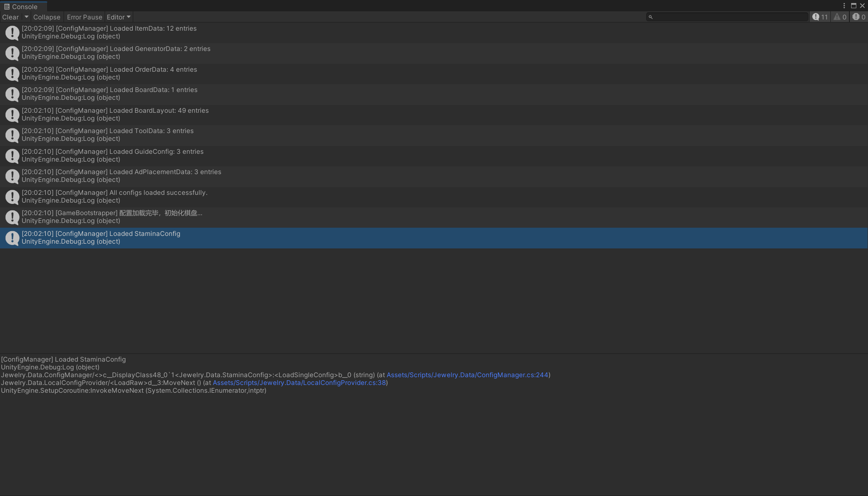Viewport: 868px width, 496px height.
Task: Click the Console tab list icon
Action: pos(6,6)
